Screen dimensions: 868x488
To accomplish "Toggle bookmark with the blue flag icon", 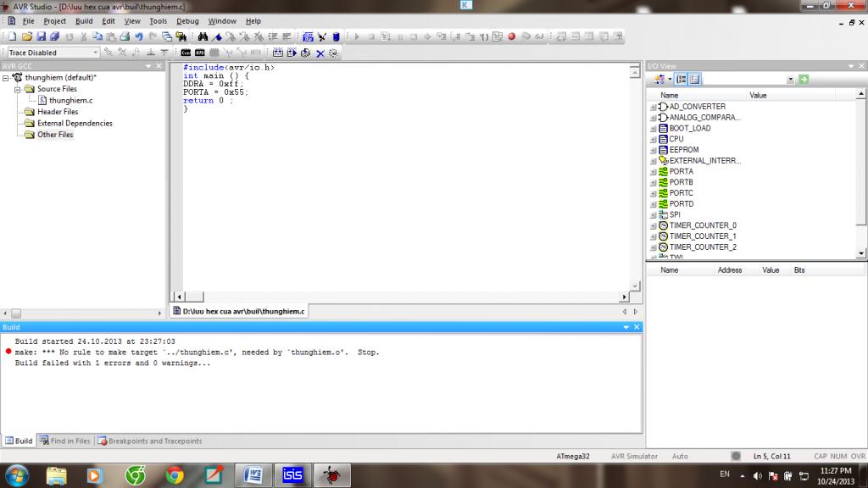I will [217, 36].
